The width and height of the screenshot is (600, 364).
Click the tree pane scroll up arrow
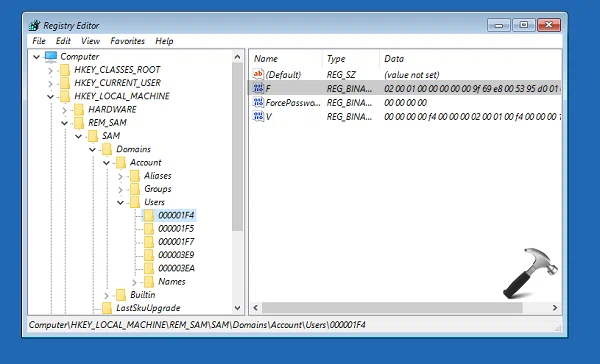pyautogui.click(x=237, y=57)
